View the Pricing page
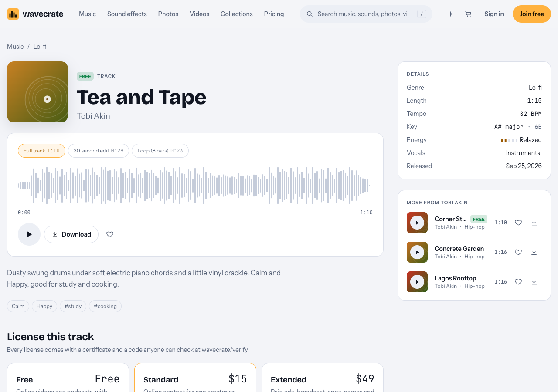This screenshot has height=392, width=558. point(274,14)
